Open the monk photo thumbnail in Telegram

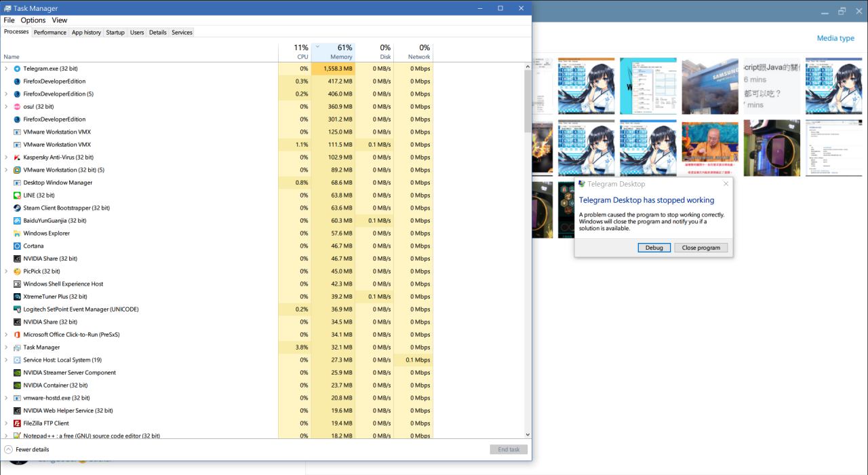[710, 148]
